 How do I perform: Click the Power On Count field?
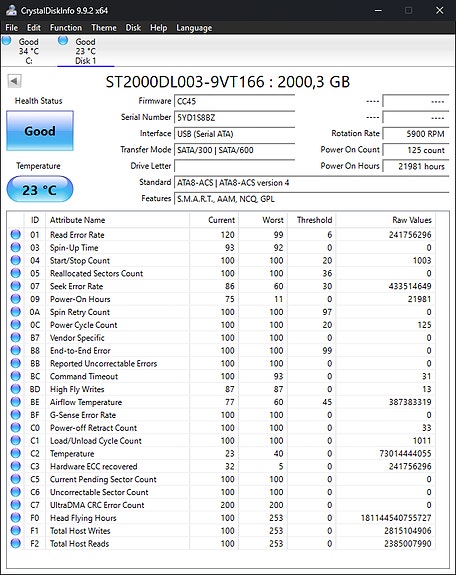pyautogui.click(x=416, y=150)
